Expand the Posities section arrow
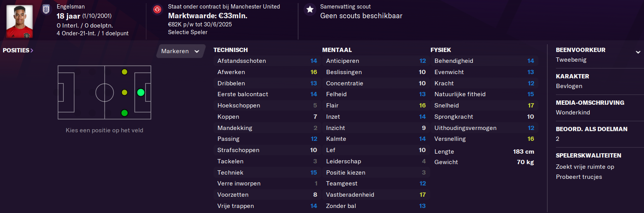This screenshot has width=644, height=213. click(32, 50)
